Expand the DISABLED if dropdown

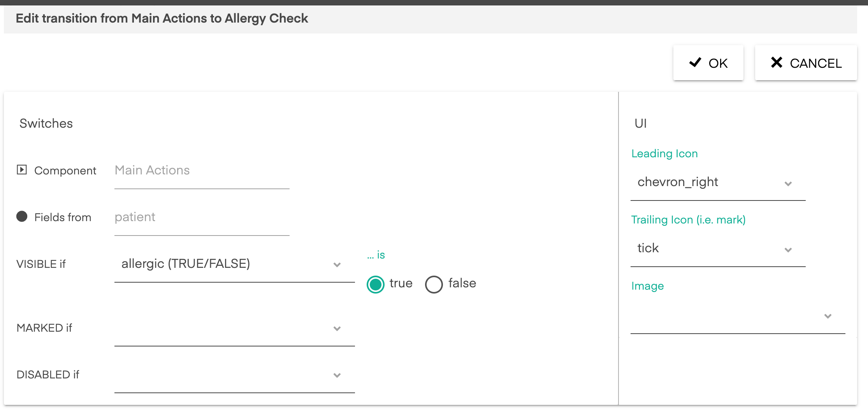[235, 375]
